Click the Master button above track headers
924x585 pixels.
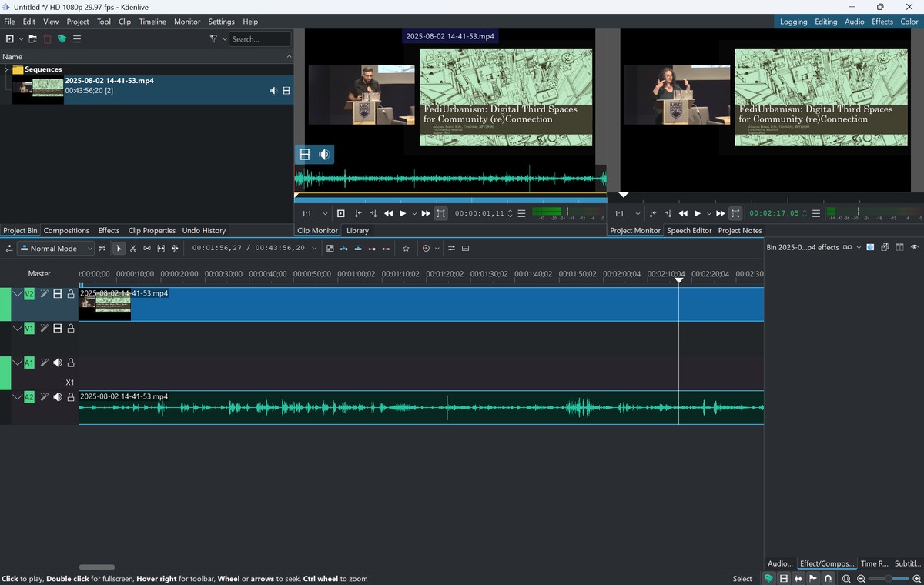[39, 273]
